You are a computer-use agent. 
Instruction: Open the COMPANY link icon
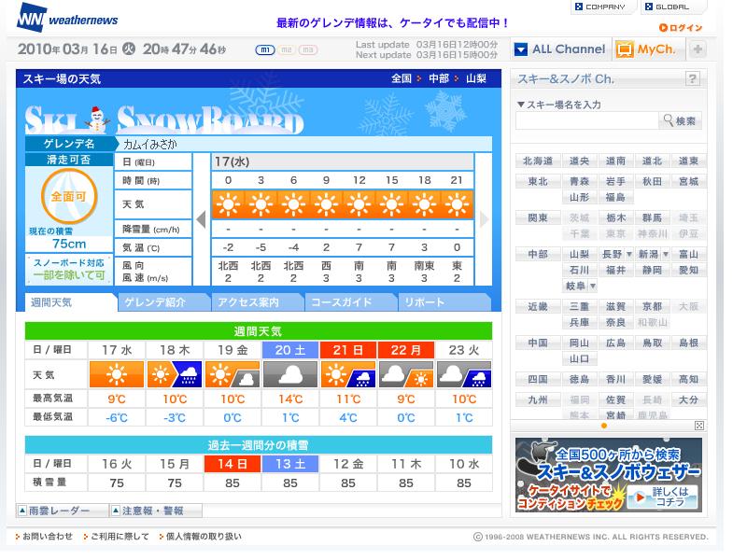[x=579, y=7]
